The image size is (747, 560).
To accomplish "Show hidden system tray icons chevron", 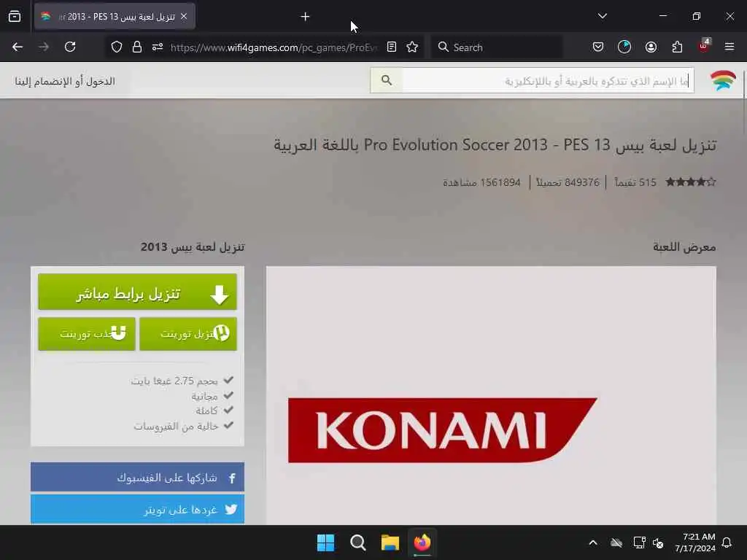I will point(593,542).
